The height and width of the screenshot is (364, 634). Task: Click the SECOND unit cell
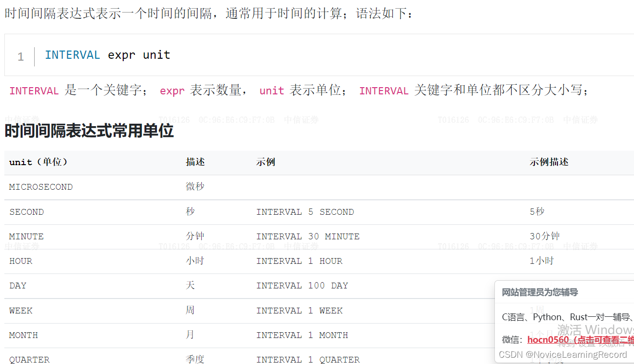pos(26,212)
